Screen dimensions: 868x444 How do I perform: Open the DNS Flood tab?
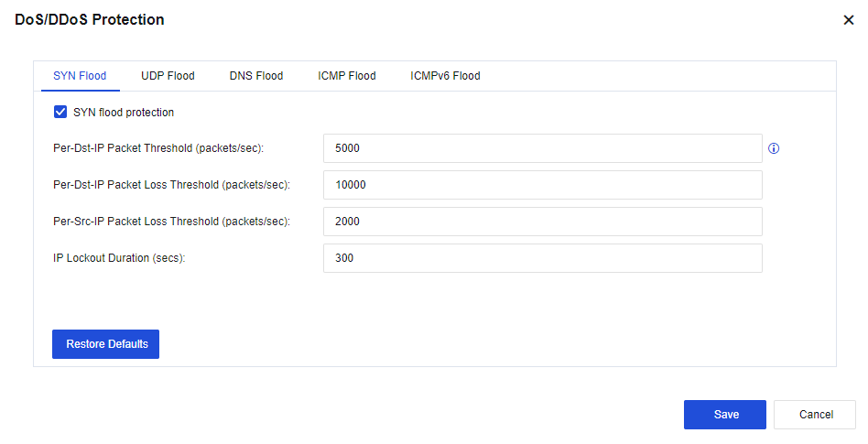tap(256, 76)
